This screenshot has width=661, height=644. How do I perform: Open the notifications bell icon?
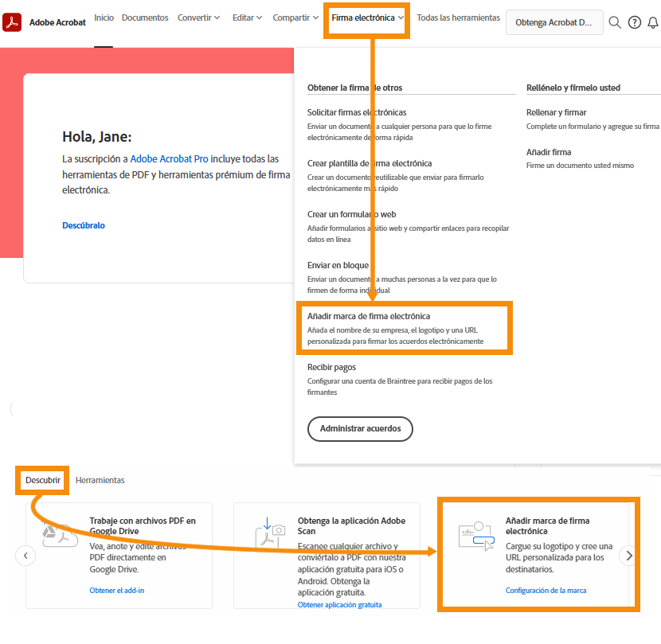(652, 22)
